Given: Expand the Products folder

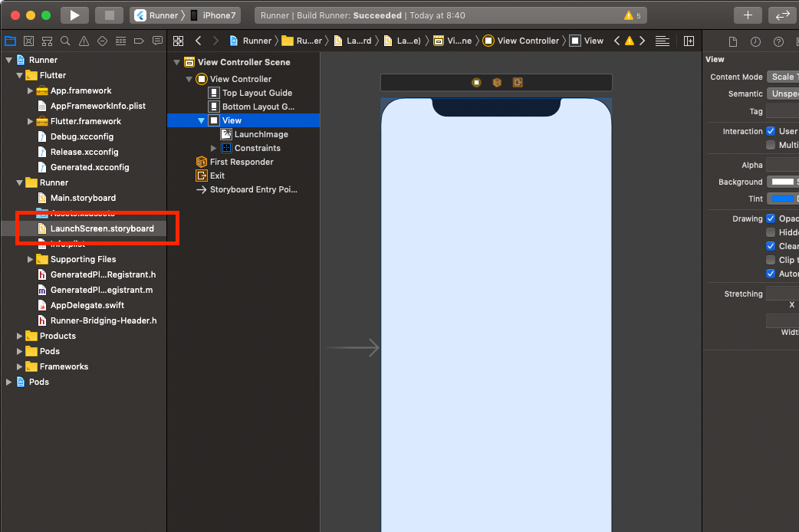Looking at the screenshot, I should [x=19, y=336].
